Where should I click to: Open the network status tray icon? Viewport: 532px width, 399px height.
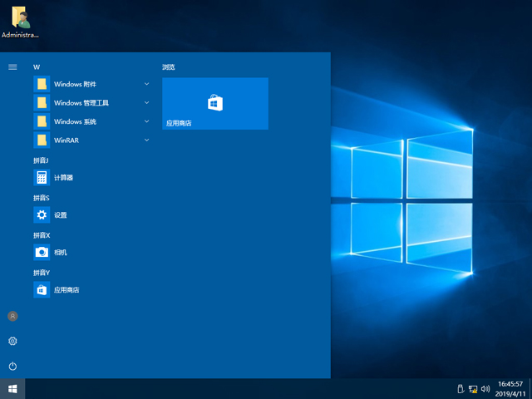473,389
